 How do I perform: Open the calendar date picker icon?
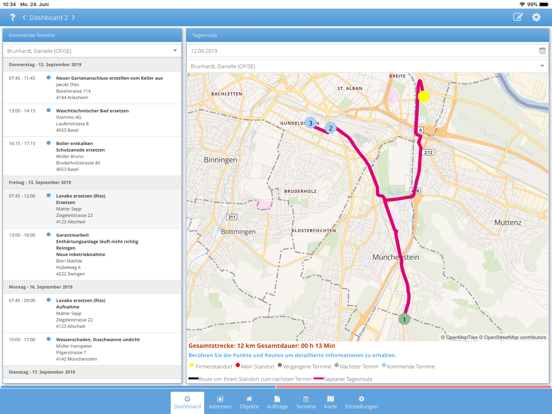point(542,51)
